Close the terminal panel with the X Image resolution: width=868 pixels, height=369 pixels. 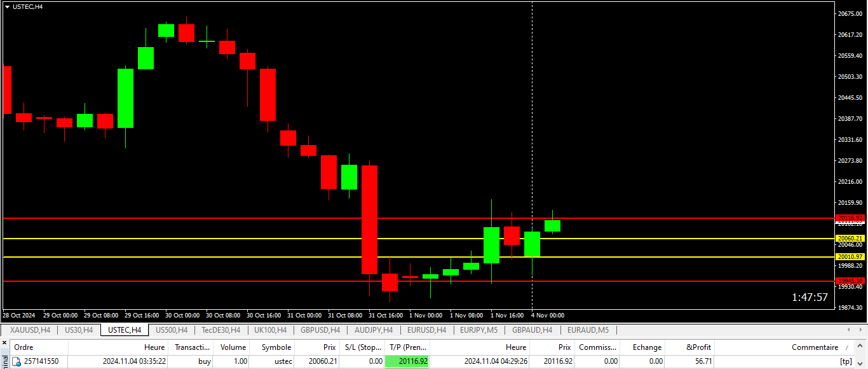(4, 344)
